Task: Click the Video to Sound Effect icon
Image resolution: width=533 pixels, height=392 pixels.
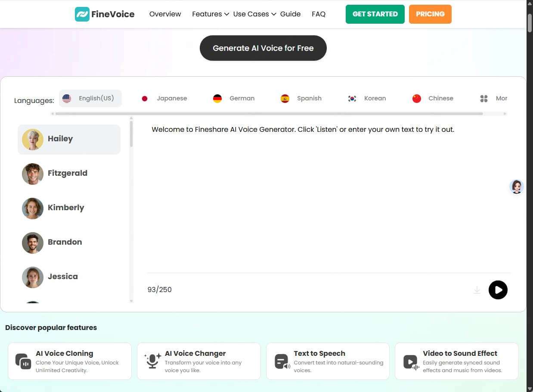Action: click(x=411, y=361)
